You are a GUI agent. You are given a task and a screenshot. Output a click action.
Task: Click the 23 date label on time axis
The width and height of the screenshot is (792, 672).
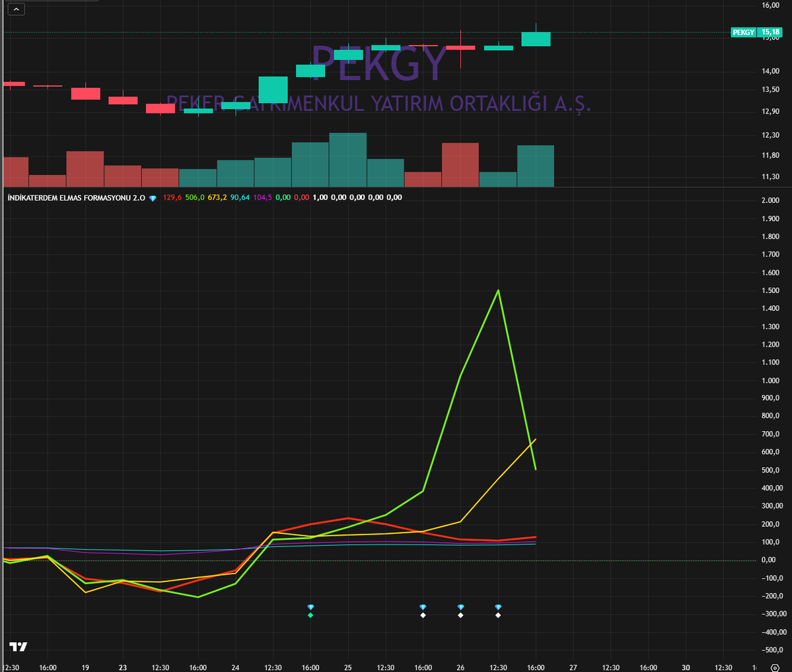(x=123, y=667)
